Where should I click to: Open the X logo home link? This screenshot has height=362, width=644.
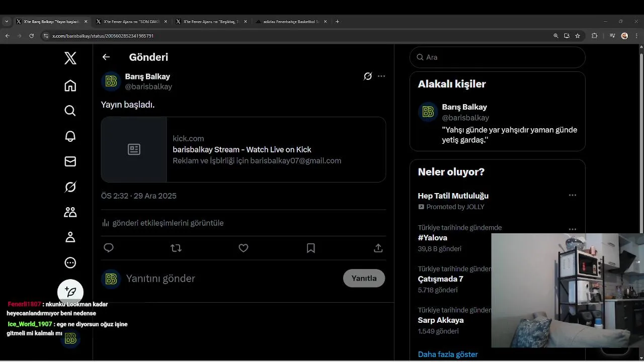tap(70, 58)
